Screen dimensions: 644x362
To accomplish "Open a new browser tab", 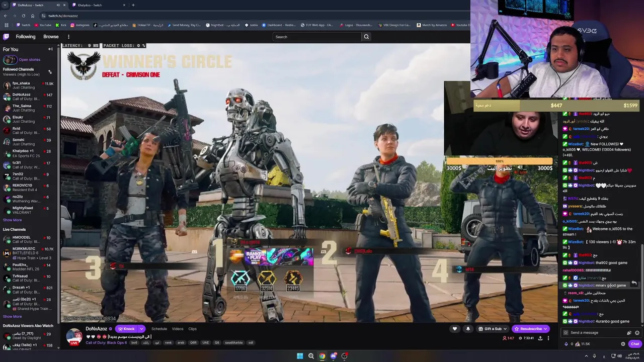I will 133,5.
